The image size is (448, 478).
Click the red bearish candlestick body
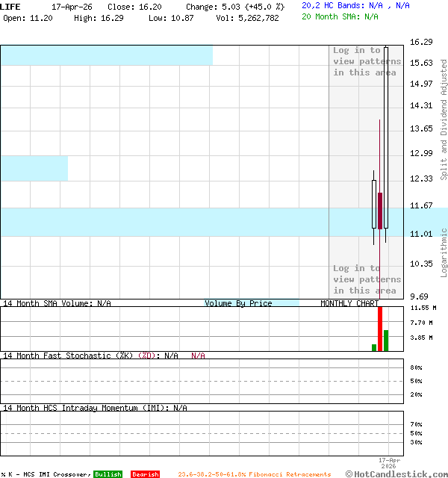[380, 211]
